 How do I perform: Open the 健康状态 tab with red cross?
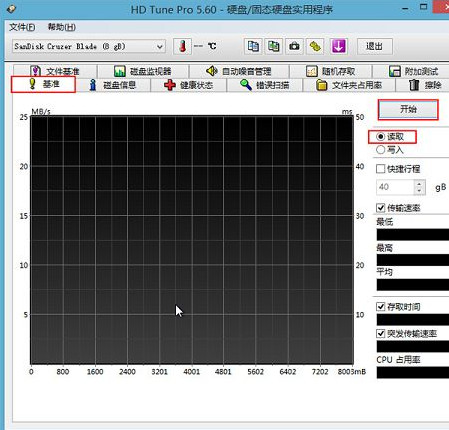(x=189, y=85)
